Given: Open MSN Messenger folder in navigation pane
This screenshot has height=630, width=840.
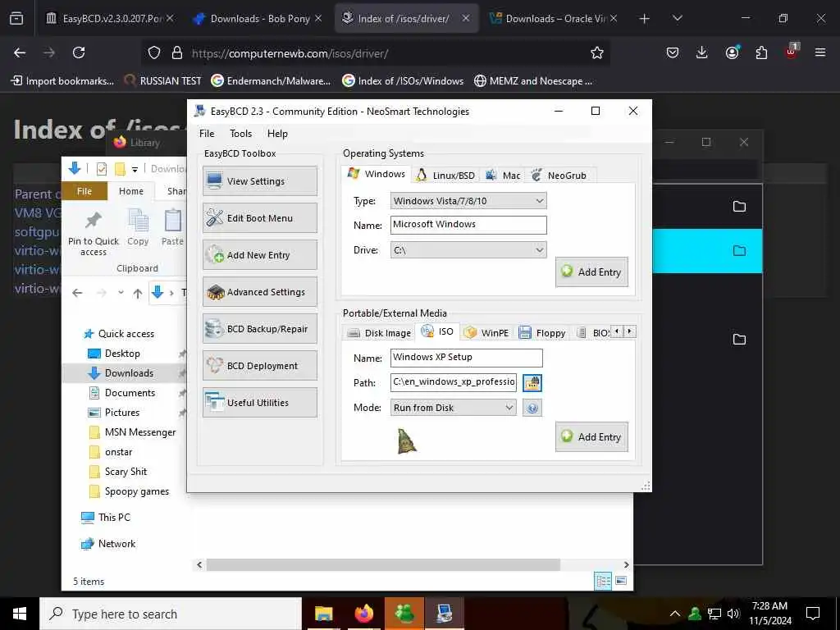Looking at the screenshot, I should click(x=132, y=432).
